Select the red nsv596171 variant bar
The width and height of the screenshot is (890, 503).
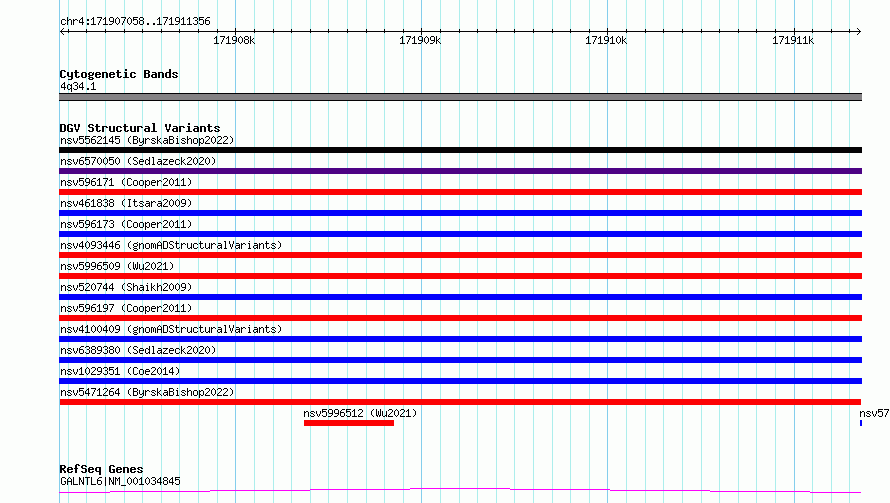click(x=460, y=192)
